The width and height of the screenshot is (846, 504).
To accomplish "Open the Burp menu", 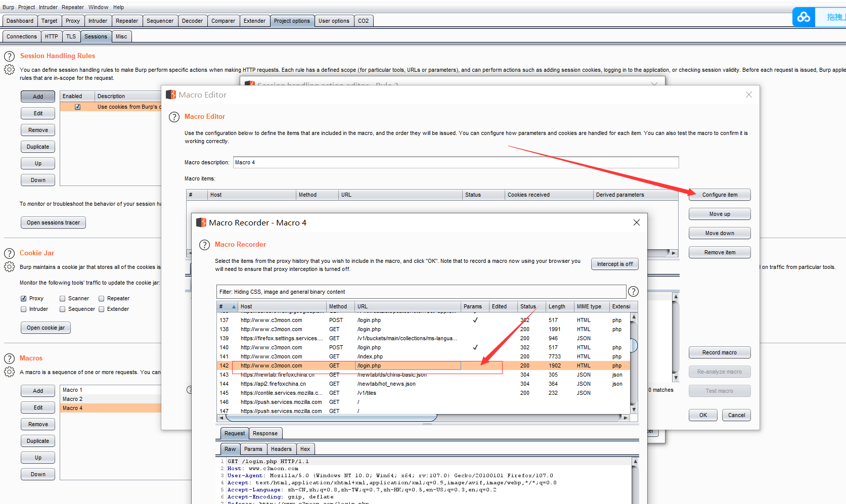I will [x=9, y=7].
